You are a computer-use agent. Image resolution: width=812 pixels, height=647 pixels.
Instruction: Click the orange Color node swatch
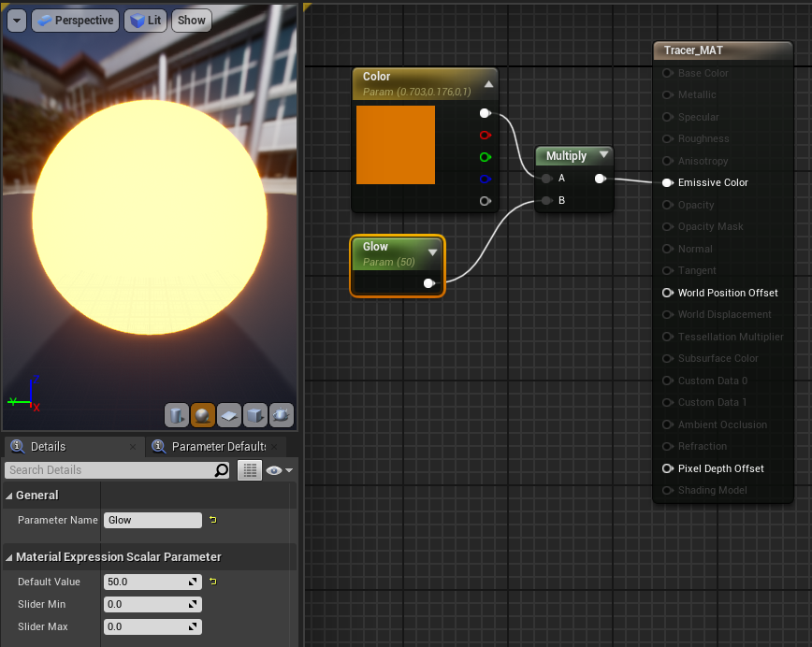click(x=396, y=145)
